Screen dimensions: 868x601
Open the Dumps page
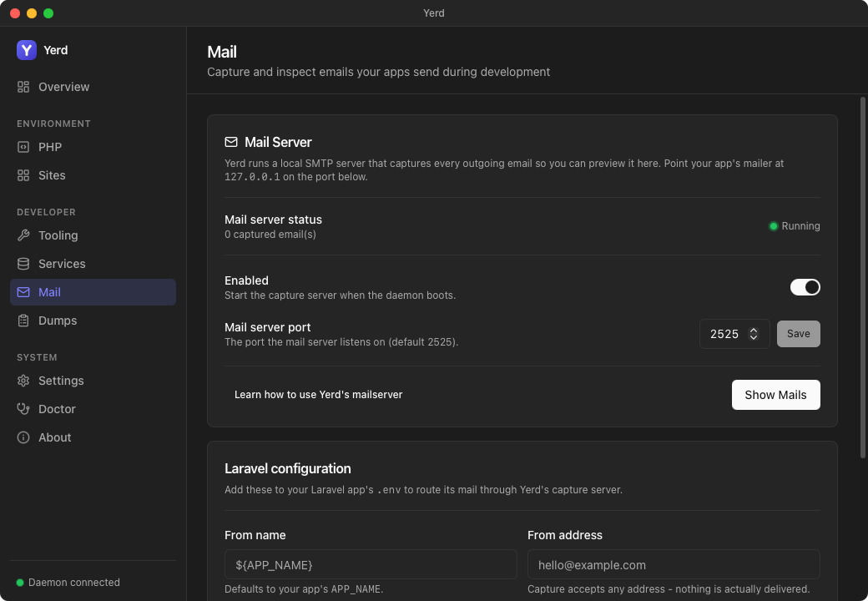click(93, 321)
